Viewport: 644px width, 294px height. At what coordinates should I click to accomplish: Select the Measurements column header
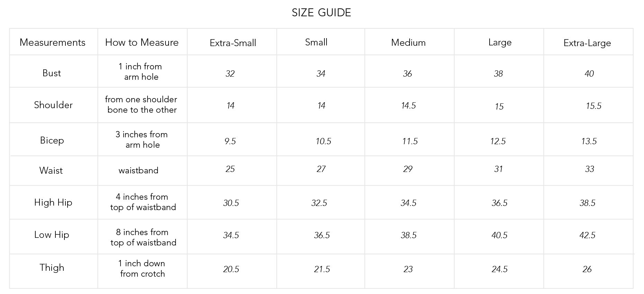53,42
